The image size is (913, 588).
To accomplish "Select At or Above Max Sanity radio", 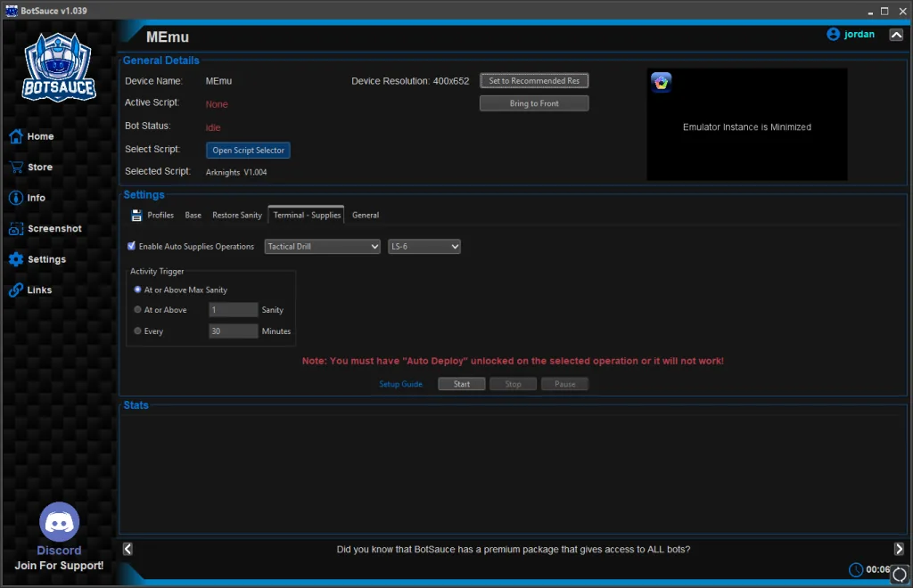I will point(137,290).
